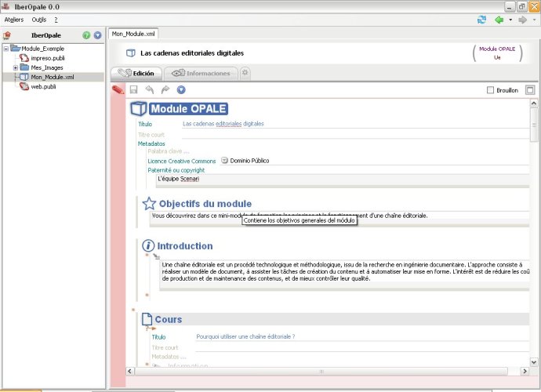
Task: Click the save disk icon
Action: pos(133,90)
